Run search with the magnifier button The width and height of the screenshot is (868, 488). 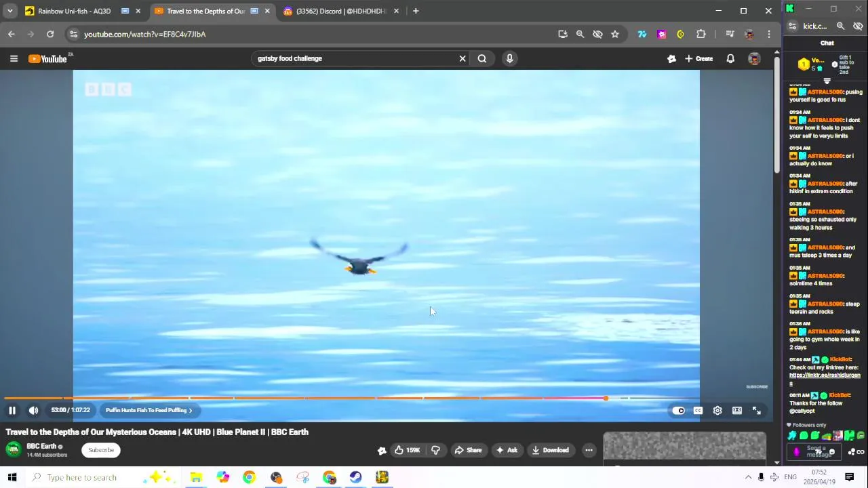[x=482, y=58]
